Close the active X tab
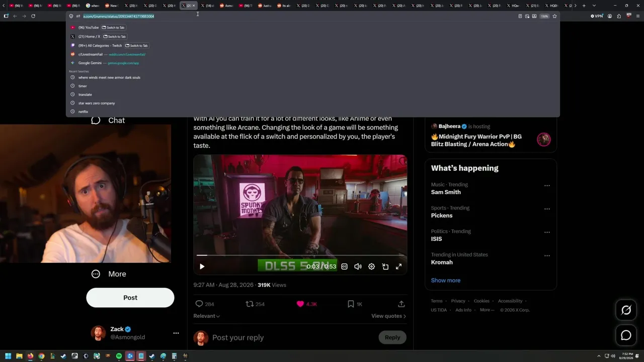Viewport: 644px width, 362px height. (194, 6)
